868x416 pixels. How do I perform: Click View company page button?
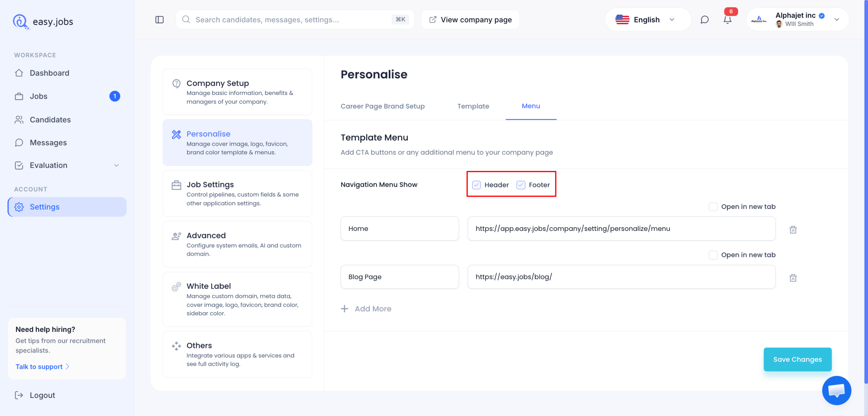[x=470, y=20]
